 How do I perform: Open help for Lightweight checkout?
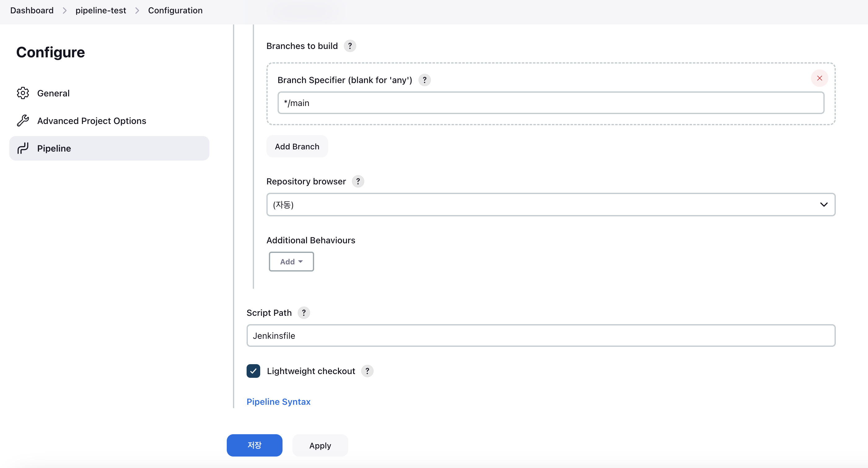(x=367, y=371)
